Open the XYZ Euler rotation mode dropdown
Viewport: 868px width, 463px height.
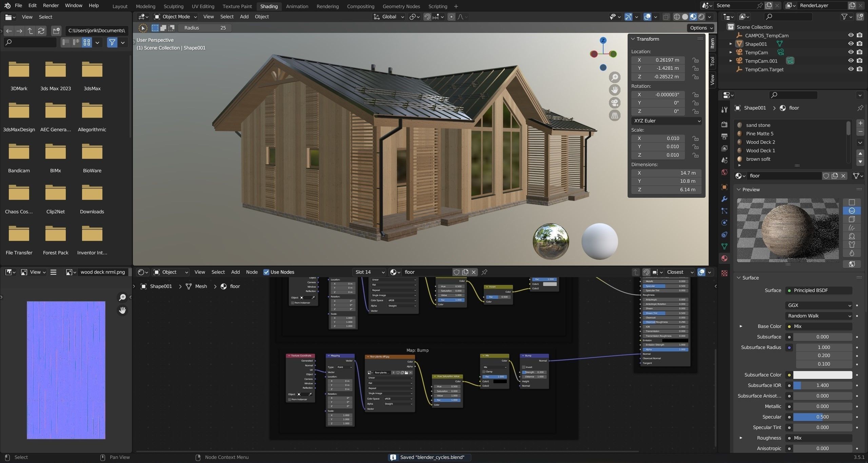pyautogui.click(x=666, y=121)
